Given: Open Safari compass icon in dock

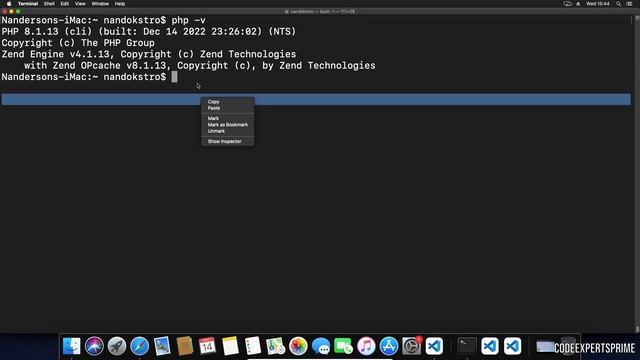Looking at the screenshot, I should point(140,346).
